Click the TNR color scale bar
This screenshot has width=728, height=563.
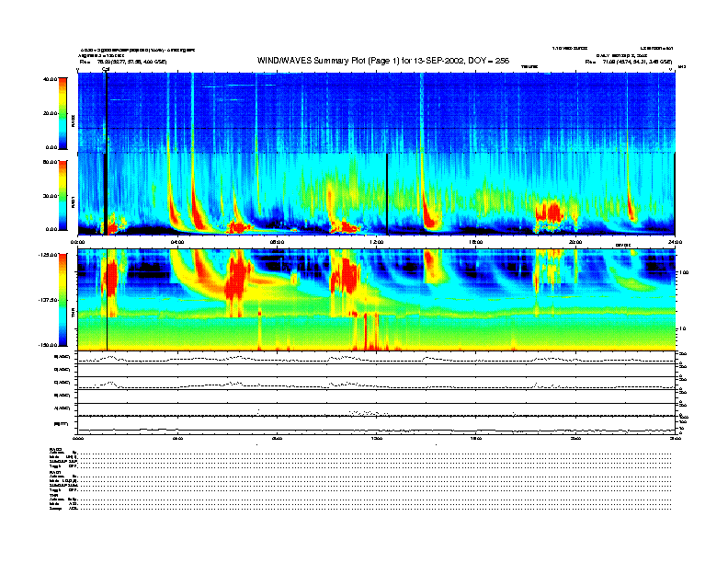(63, 300)
